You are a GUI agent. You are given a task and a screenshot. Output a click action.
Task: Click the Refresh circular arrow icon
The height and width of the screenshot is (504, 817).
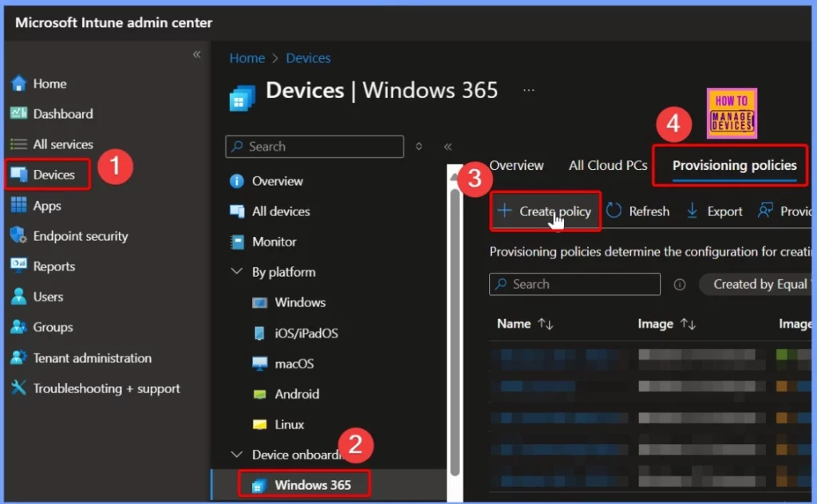click(x=614, y=211)
